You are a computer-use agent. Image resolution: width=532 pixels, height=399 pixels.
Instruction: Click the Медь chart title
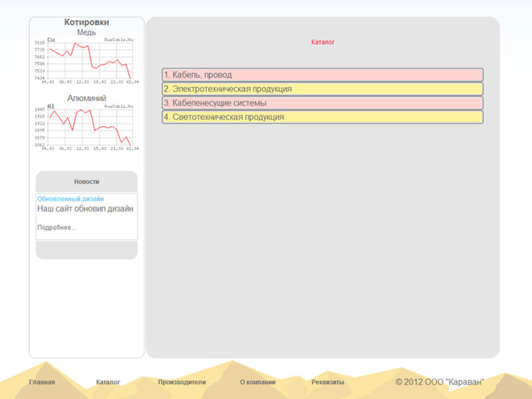point(86,32)
